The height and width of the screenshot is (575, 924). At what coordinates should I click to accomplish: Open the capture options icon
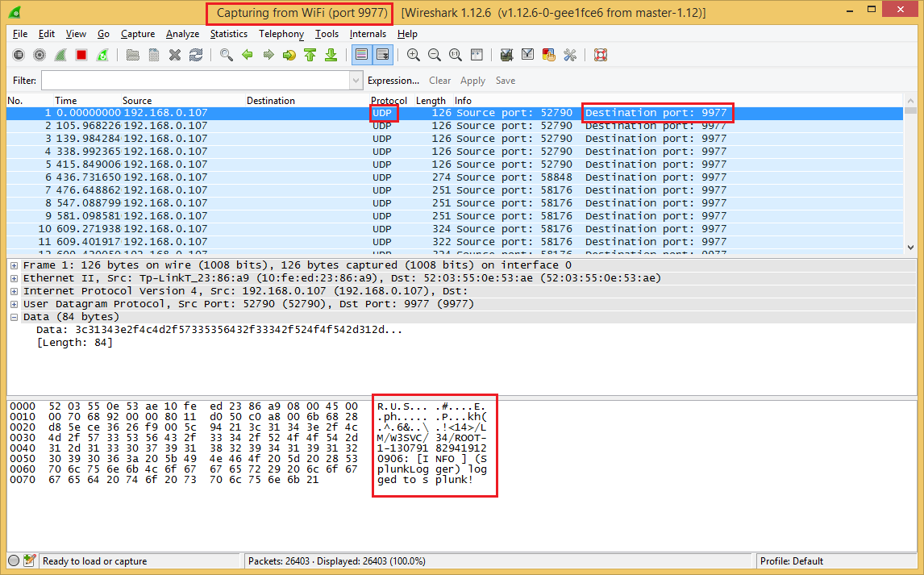(x=40, y=55)
